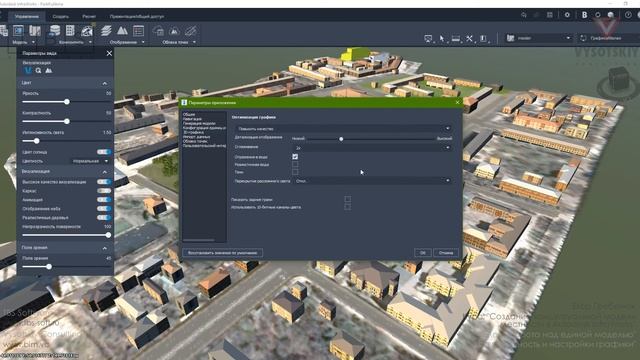Click the point cloud cloud-building icon
The height and width of the screenshot is (360, 640).
[x=158, y=31]
